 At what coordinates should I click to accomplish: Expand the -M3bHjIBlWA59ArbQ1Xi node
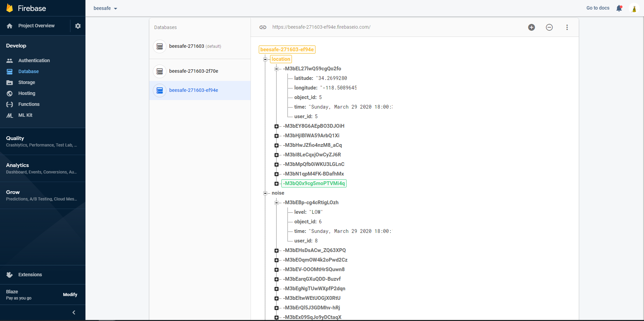tap(277, 136)
